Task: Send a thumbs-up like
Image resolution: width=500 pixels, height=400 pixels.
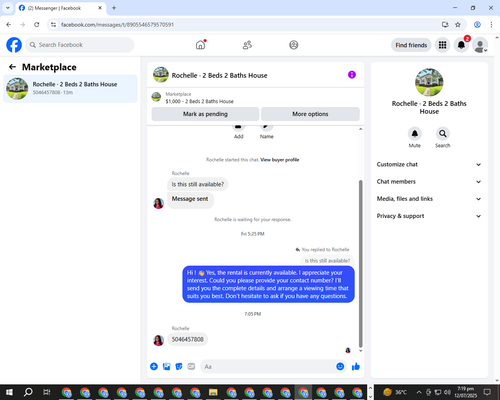Action: 356,367
